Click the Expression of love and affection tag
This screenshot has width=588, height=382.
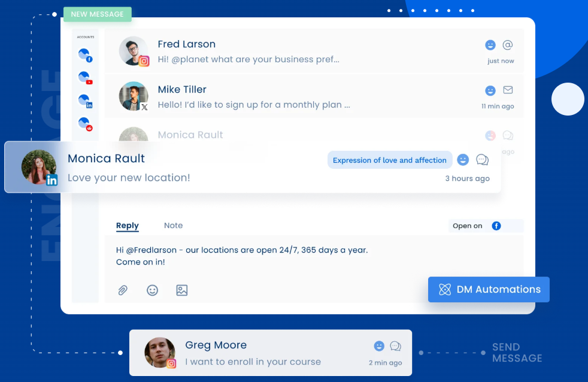390,160
